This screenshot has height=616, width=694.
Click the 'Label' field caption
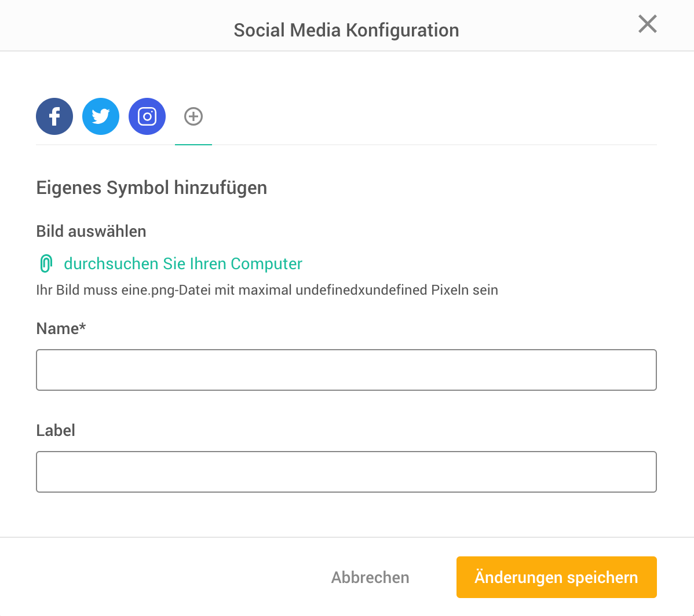click(56, 431)
